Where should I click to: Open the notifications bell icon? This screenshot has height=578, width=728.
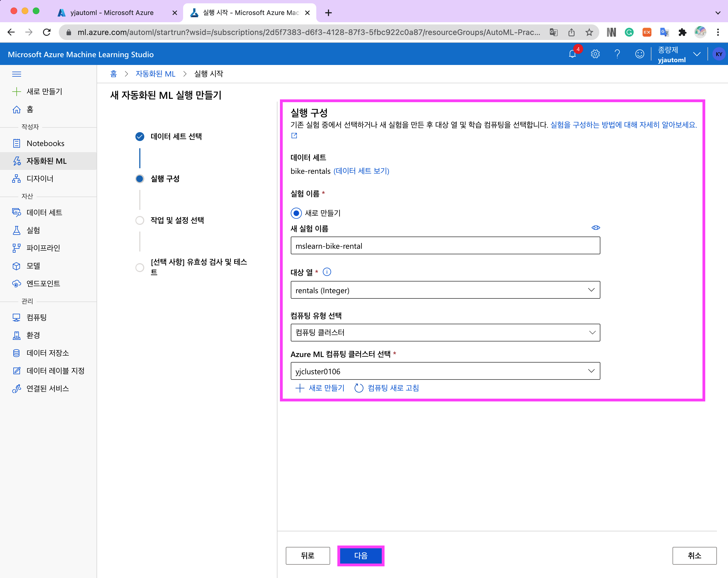tap(572, 54)
